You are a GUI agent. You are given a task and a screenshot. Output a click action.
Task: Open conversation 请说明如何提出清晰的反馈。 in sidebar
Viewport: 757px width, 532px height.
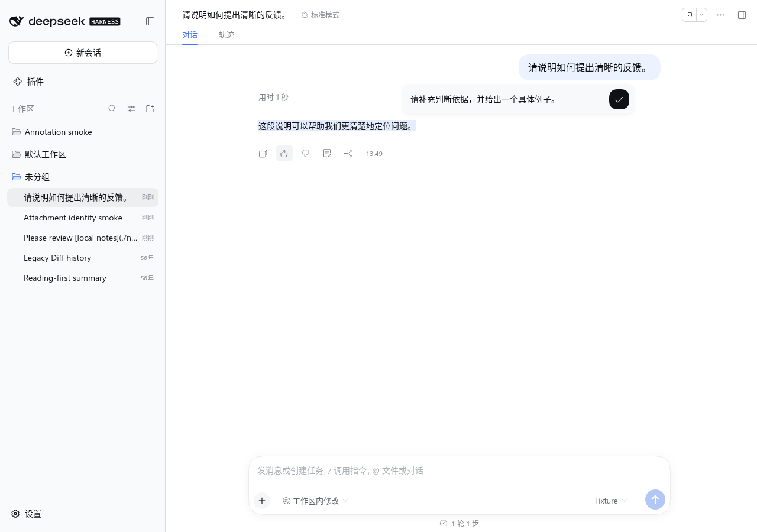coord(83,197)
